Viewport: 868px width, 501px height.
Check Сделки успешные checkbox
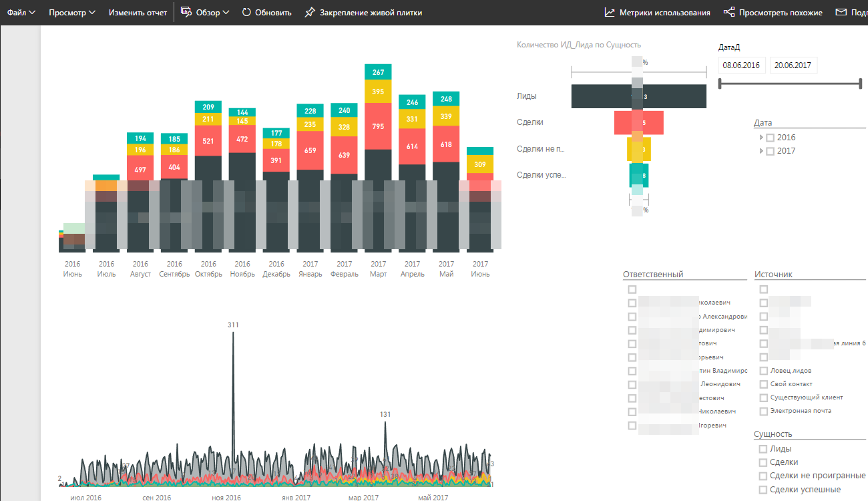[x=763, y=490]
